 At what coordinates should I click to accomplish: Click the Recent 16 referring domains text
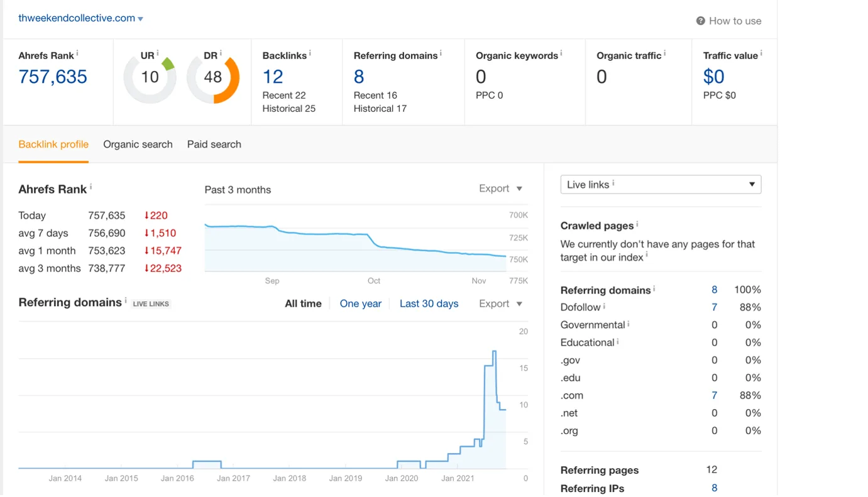(x=375, y=96)
